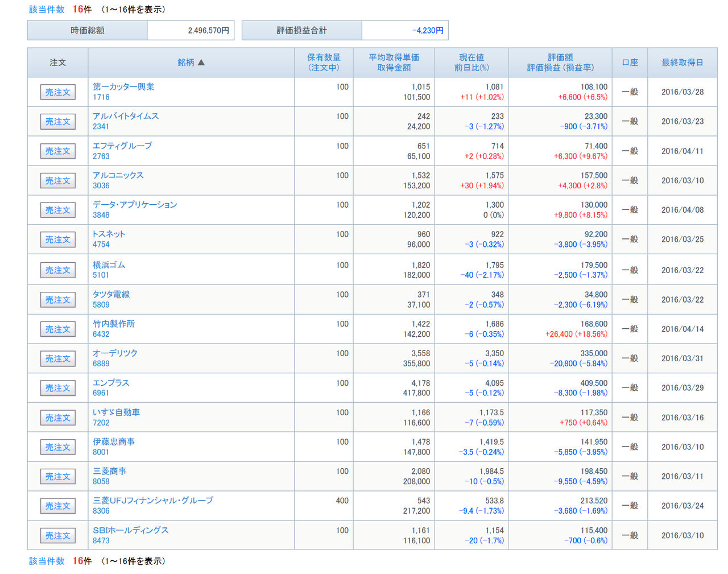Click 売注文 button for タツタ電線

pyautogui.click(x=58, y=300)
